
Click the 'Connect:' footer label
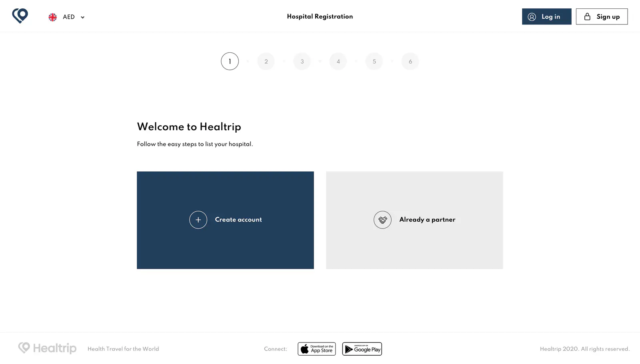(276, 349)
